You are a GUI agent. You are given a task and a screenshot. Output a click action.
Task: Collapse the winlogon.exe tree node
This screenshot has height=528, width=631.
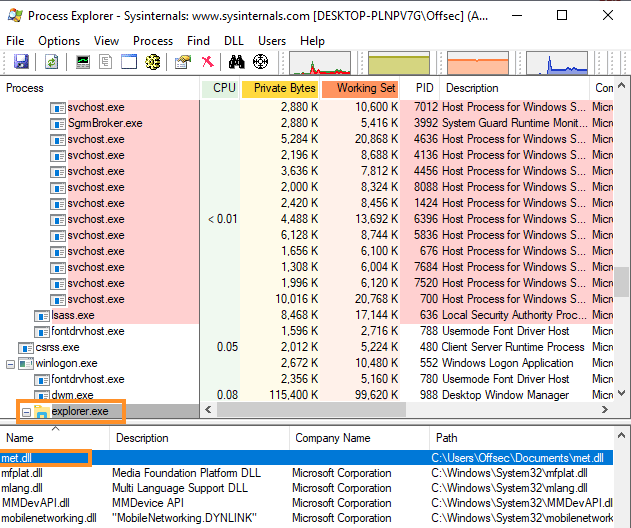pos(10,364)
